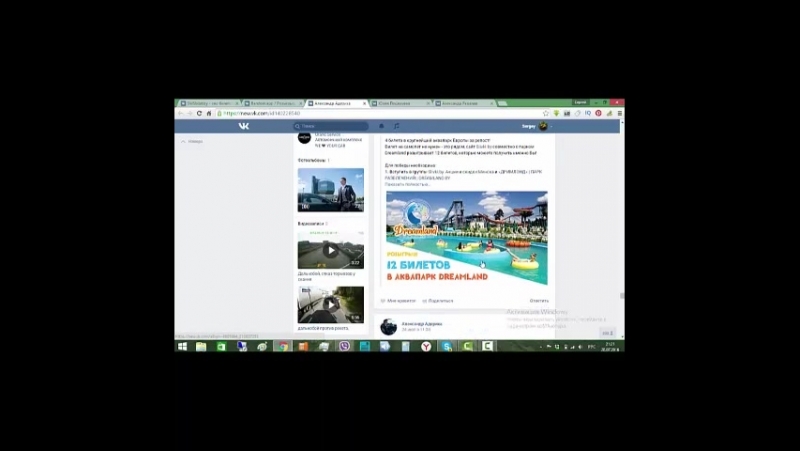The width and height of the screenshot is (800, 451).
Task: Click the РУС language indicator
Action: coord(592,347)
